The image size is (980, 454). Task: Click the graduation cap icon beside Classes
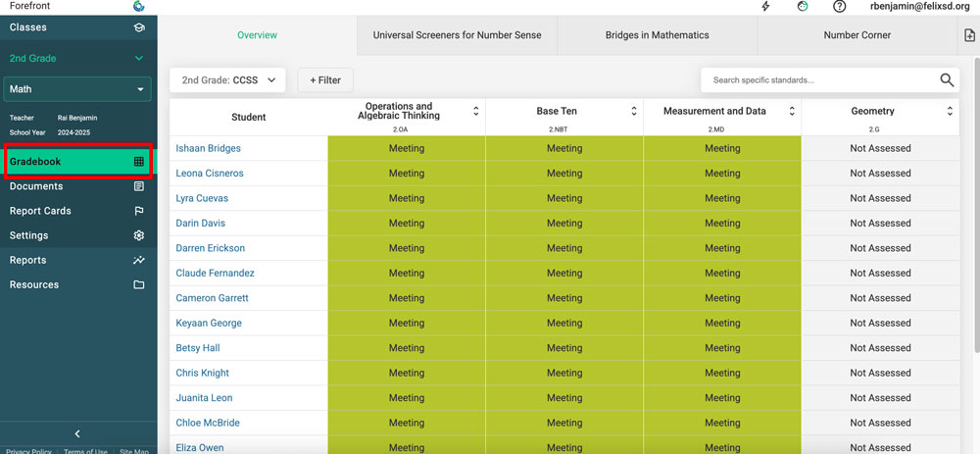click(139, 27)
